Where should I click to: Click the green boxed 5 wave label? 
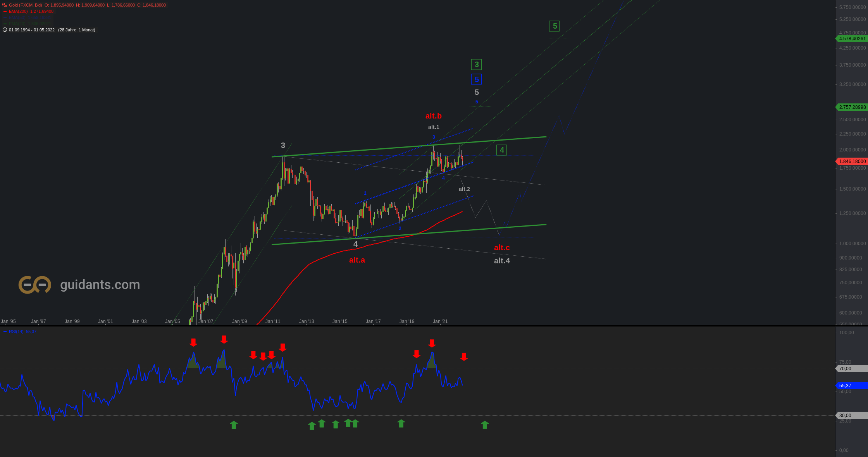[x=555, y=26]
